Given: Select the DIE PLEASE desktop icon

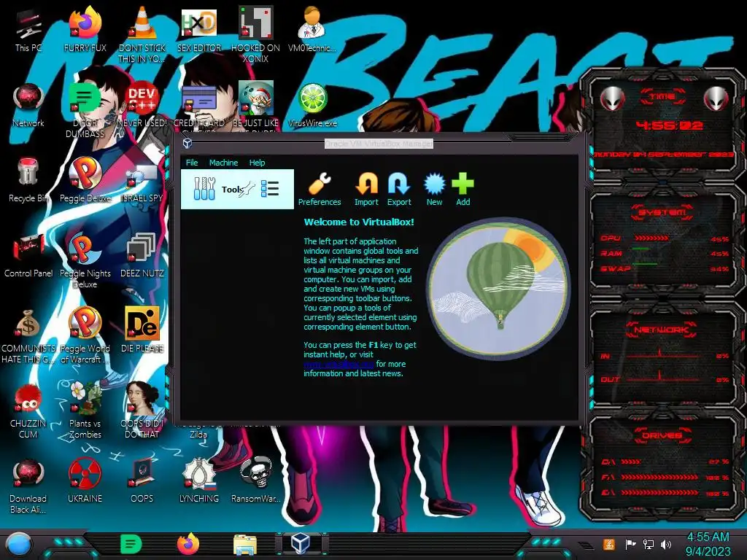Looking at the screenshot, I should click(142, 330).
